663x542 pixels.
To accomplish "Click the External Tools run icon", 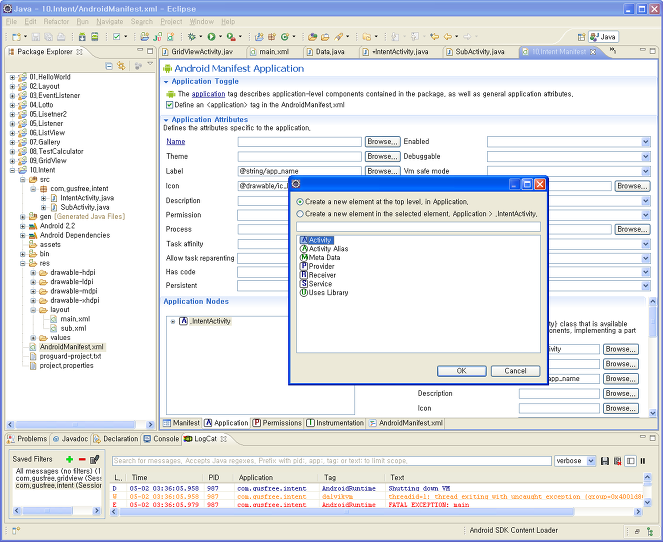I will [x=231, y=37].
